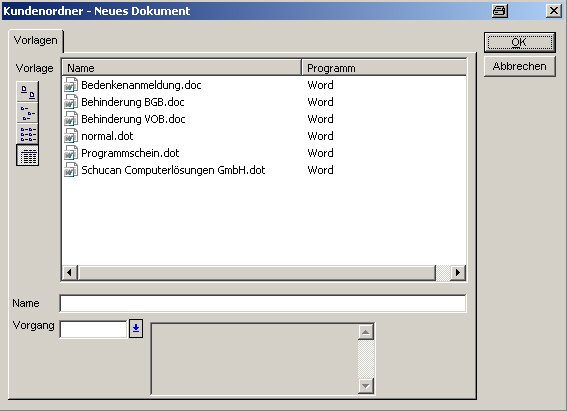Click the horizontal scrollbar thumb
567x411 pixels.
tap(257, 273)
